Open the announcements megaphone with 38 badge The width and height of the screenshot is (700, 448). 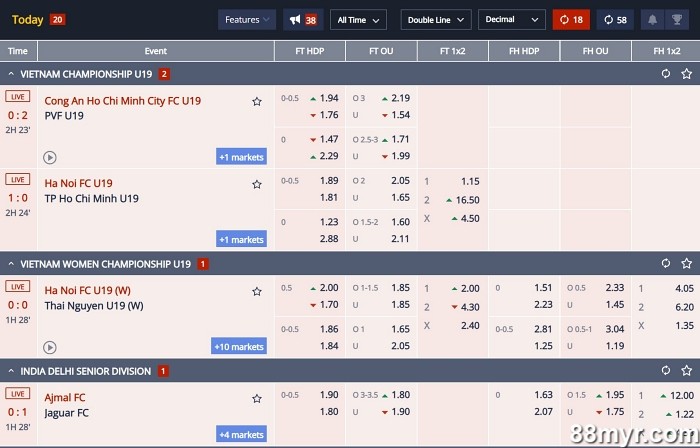click(x=303, y=20)
